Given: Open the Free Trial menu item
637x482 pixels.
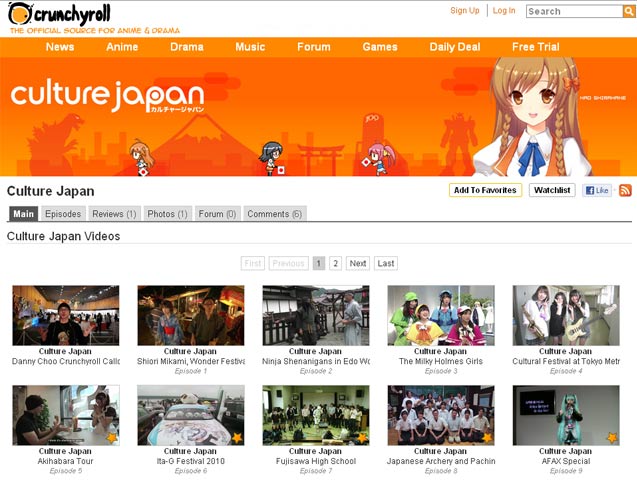Looking at the screenshot, I should pyautogui.click(x=535, y=47).
